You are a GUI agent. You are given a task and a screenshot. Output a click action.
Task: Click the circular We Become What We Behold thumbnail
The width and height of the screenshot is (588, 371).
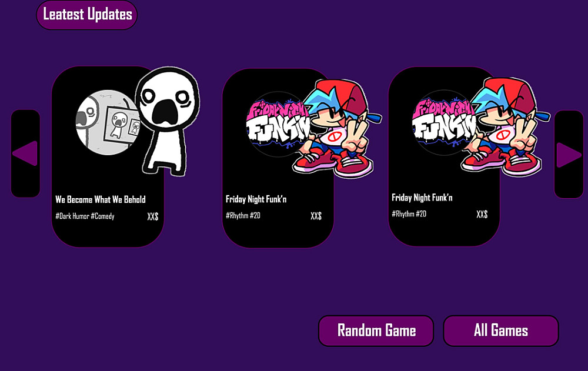point(108,123)
